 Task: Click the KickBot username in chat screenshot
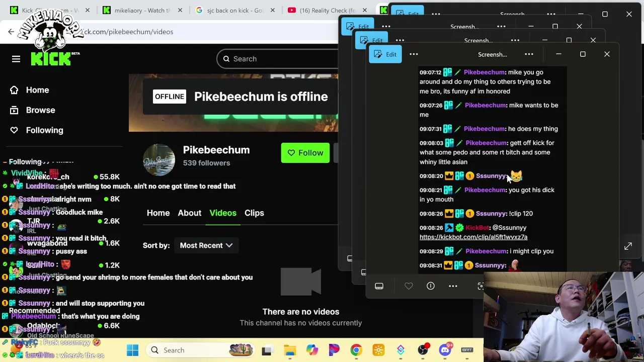click(x=477, y=228)
